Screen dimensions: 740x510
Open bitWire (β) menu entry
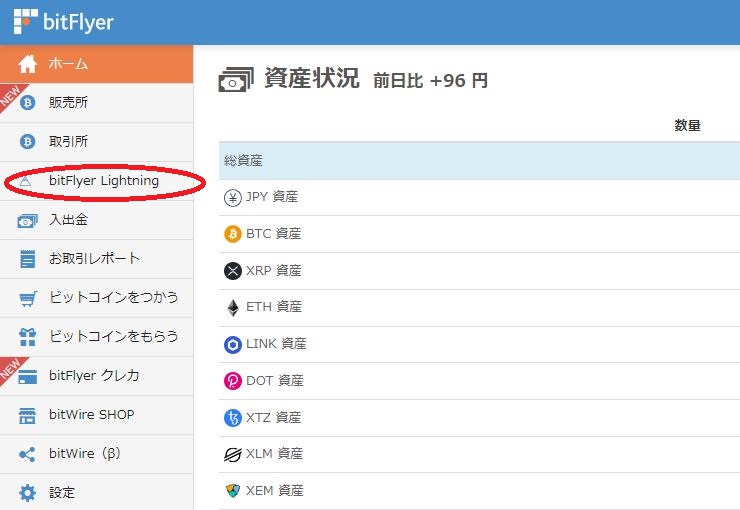96,454
